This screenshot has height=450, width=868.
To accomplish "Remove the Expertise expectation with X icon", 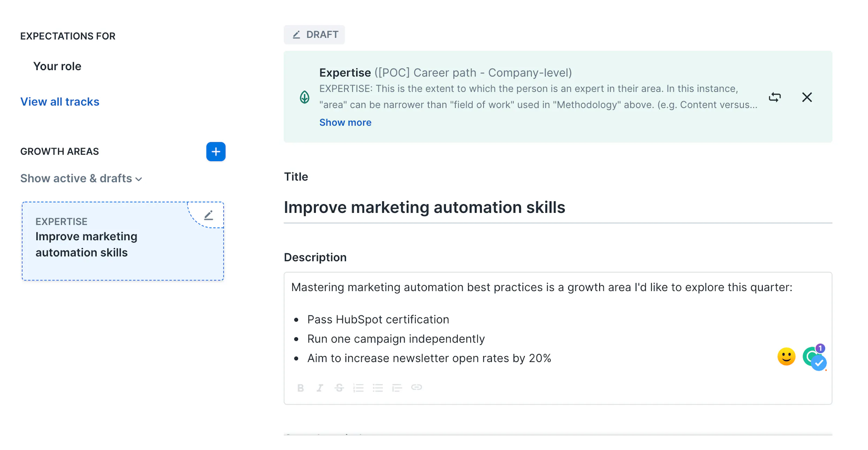I will coord(807,97).
